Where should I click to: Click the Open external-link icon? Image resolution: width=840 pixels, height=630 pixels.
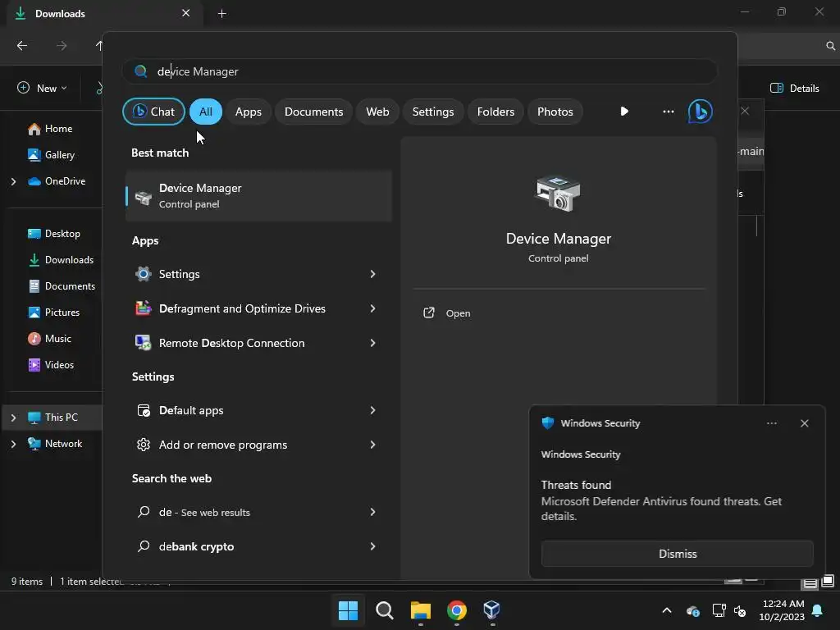point(428,313)
